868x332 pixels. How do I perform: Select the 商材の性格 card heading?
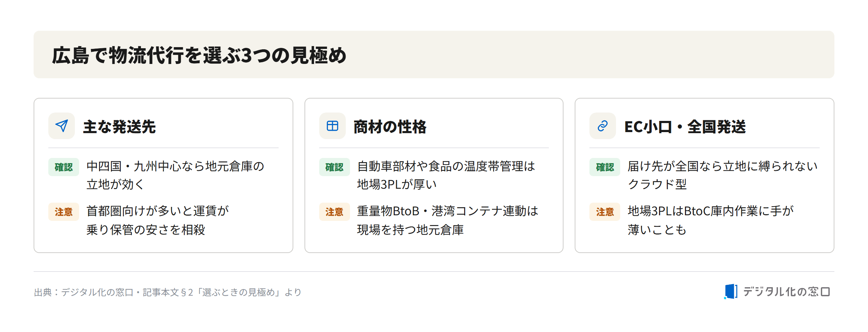tap(390, 127)
